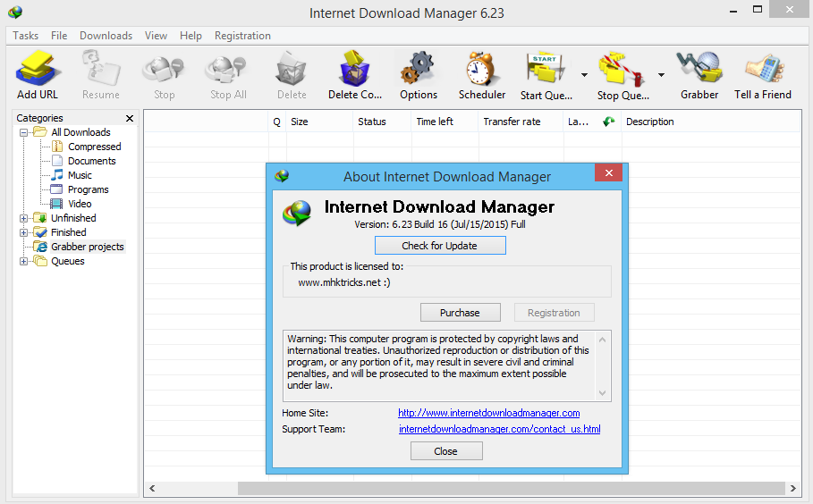Open the View menu

156,36
